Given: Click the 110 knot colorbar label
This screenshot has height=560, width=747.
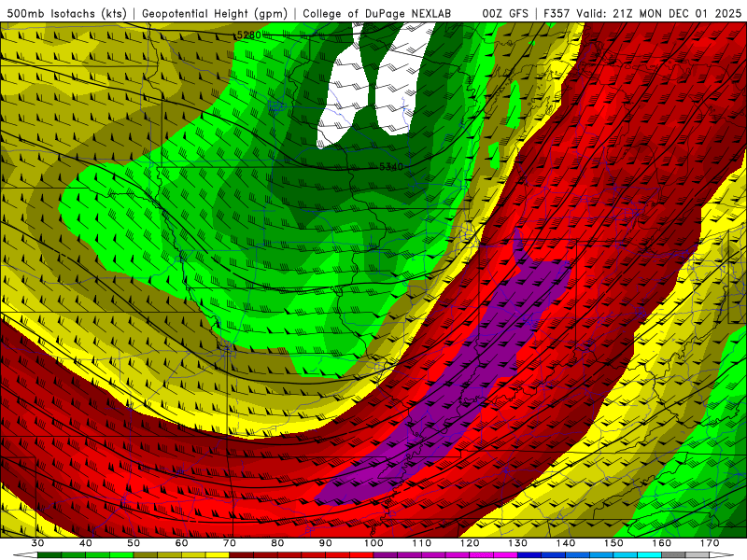Looking at the screenshot, I should coord(422,543).
